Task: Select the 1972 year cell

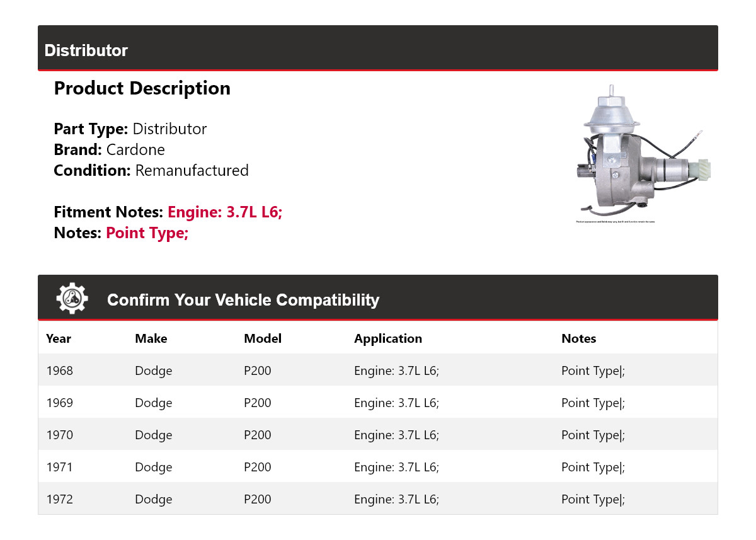Action: click(x=60, y=499)
